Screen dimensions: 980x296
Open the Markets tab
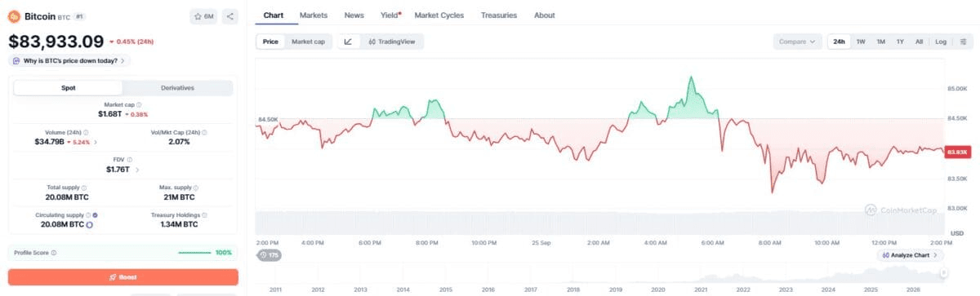pos(314,15)
